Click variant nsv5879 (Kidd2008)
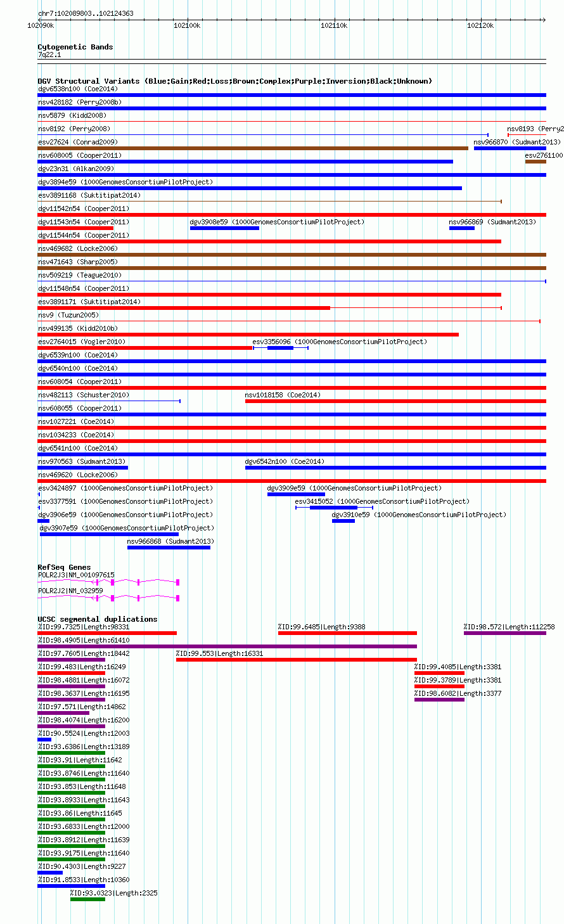The image size is (564, 924). (292, 122)
